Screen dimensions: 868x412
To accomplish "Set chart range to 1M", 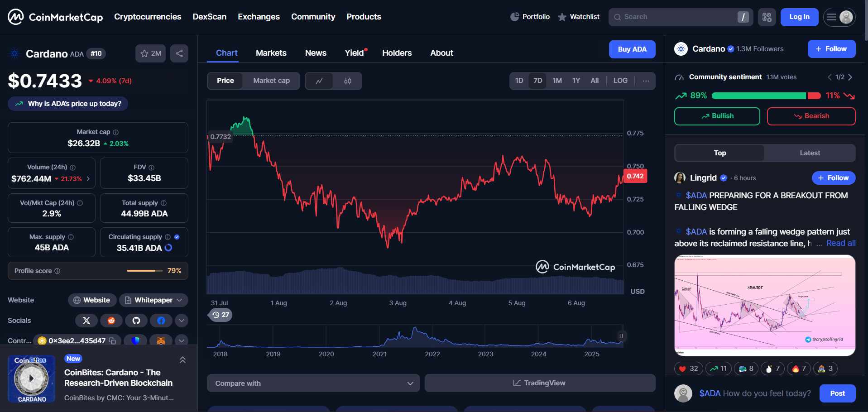I will point(557,81).
